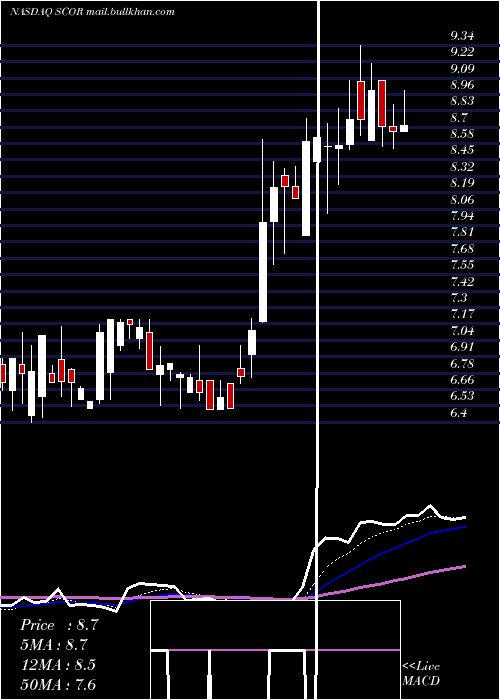Click the pink MACD signal line in the bottom box
Image resolution: width=500 pixels, height=700 pixels.
tap(275, 650)
